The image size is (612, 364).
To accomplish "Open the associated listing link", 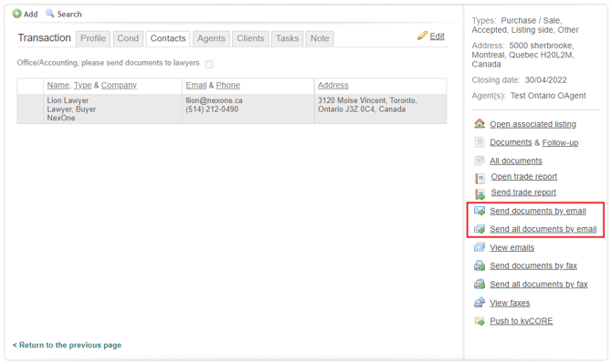I will coord(533,124).
